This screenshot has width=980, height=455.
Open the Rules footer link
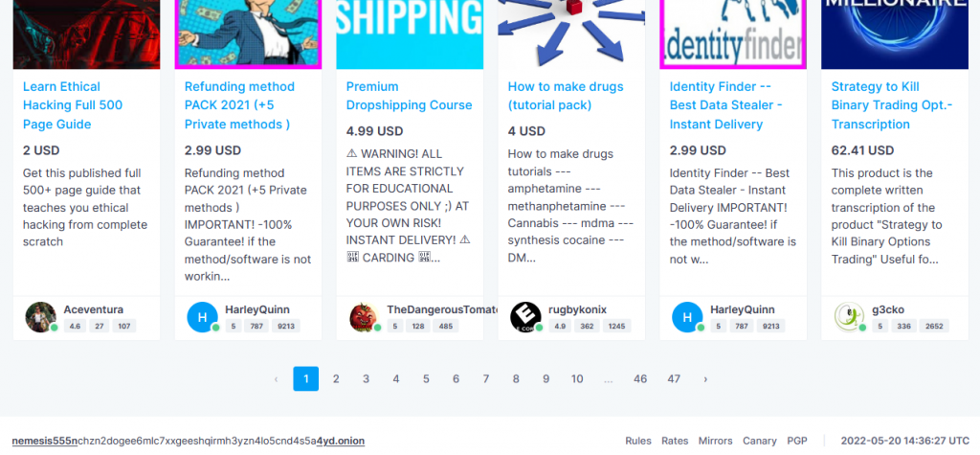click(638, 441)
